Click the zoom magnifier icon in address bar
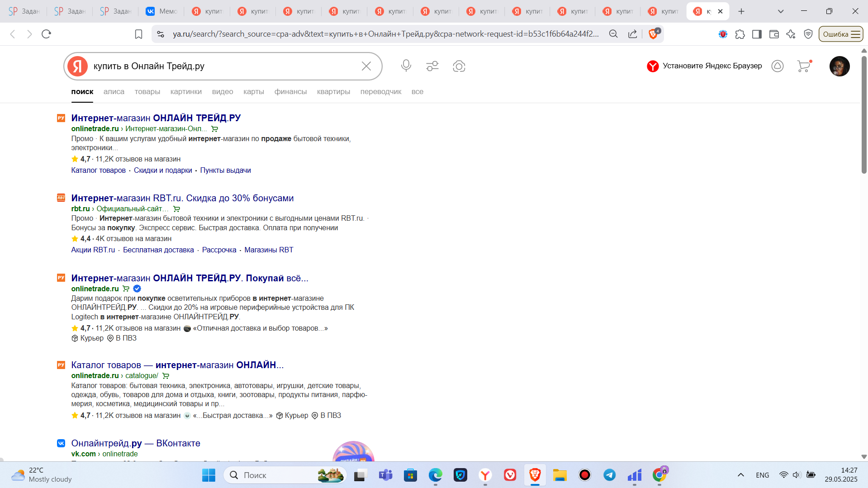The width and height of the screenshot is (868, 488). point(613,34)
